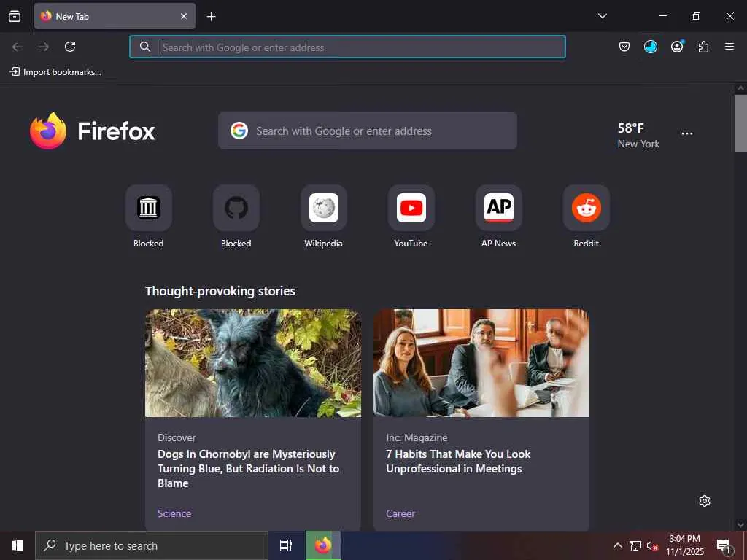Click scrollbar down arrow
The width and height of the screenshot is (747, 560).
click(x=740, y=525)
